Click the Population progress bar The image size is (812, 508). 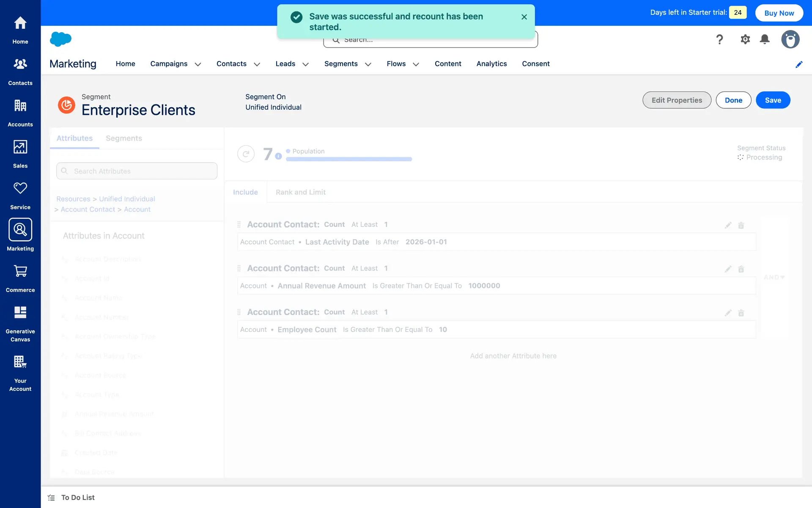point(348,159)
